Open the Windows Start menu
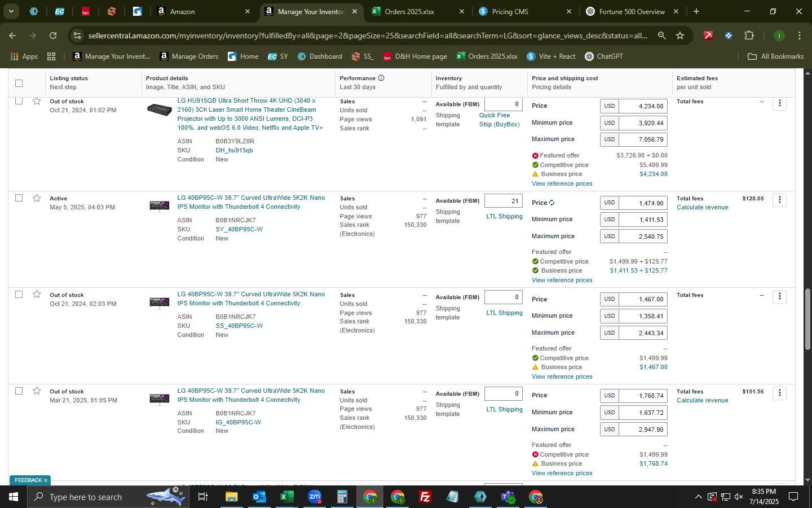This screenshot has height=508, width=812. coord(14,497)
